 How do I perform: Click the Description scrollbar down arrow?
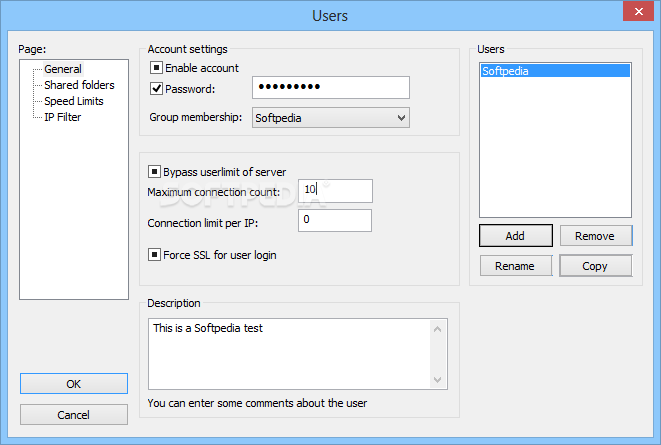[438, 380]
